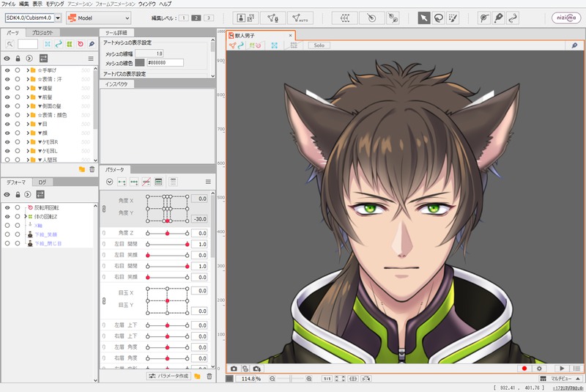The height and width of the screenshot is (392, 586).
Task: Toggle visibility eye of 反転用回転 deformer
Action: pyautogui.click(x=7, y=207)
